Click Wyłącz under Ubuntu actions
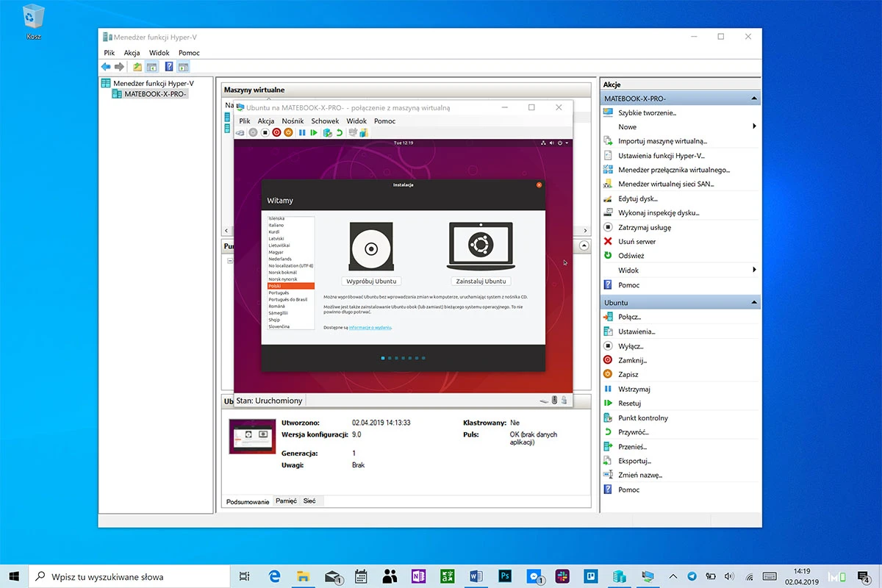The height and width of the screenshot is (588, 882). click(631, 345)
